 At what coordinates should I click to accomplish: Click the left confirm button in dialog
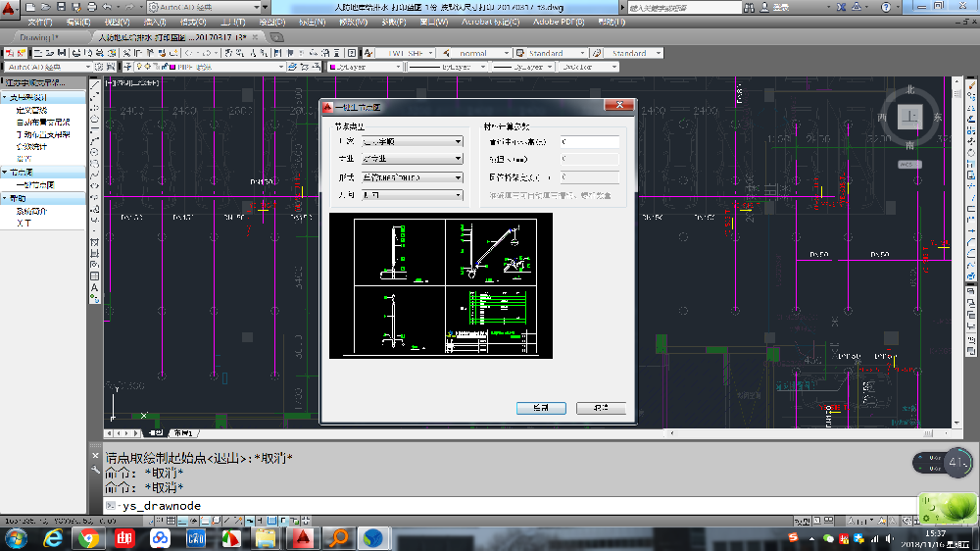tap(540, 408)
